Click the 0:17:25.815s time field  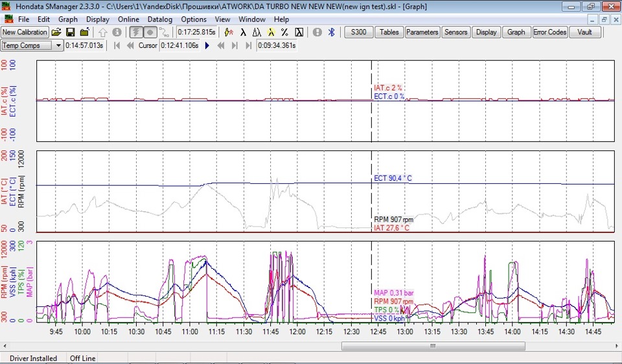click(x=196, y=32)
